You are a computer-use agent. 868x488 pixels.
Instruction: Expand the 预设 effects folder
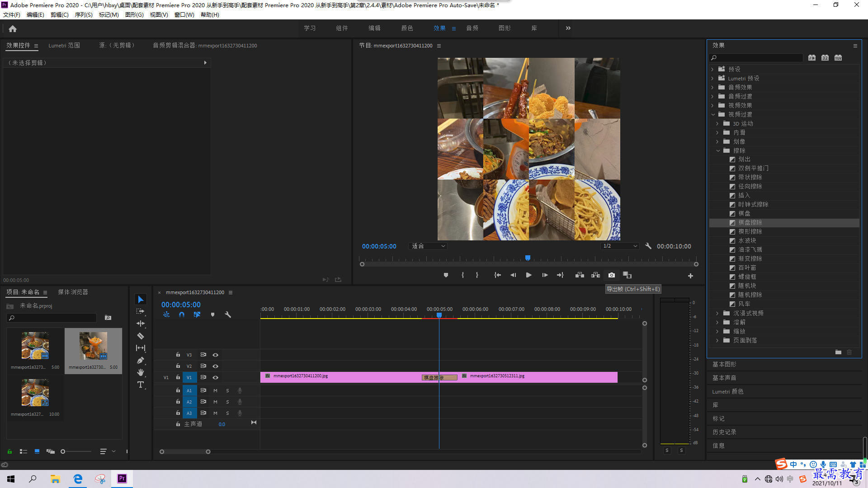[x=712, y=69]
